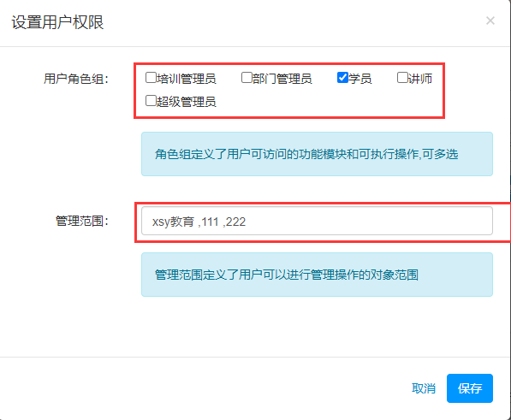Click the 超级管理员 label text
The width and height of the screenshot is (511, 420).
pos(187,102)
